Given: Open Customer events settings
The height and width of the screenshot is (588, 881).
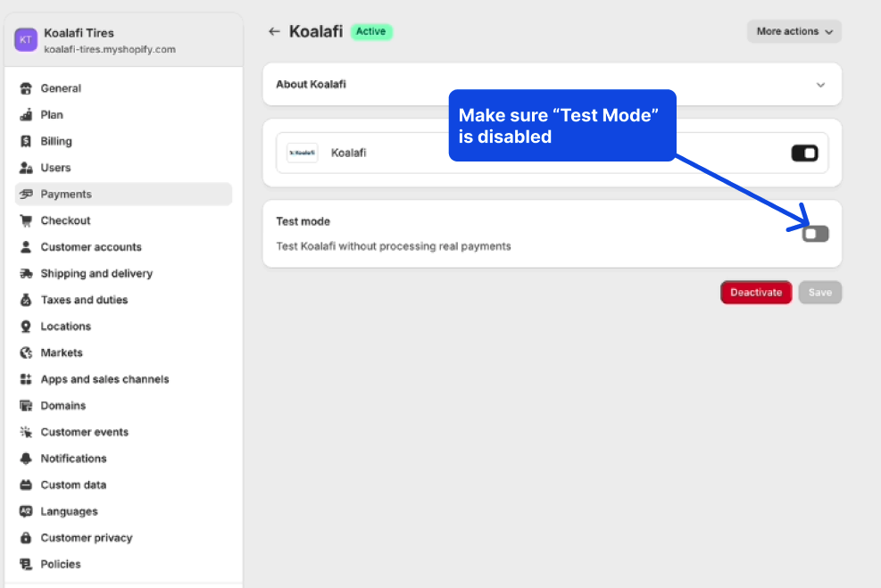Looking at the screenshot, I should pos(123,432).
